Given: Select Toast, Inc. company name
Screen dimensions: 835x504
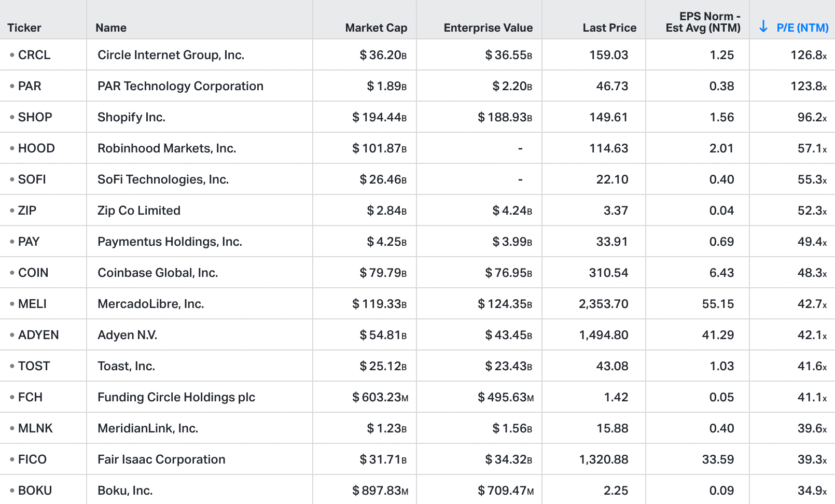Looking at the screenshot, I should pyautogui.click(x=127, y=366).
